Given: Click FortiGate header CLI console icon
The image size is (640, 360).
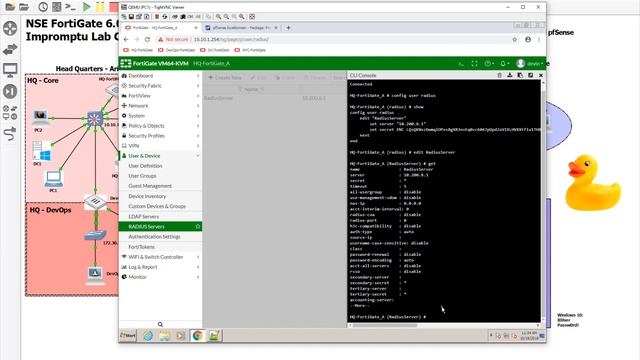Looking at the screenshot, I should [461, 64].
